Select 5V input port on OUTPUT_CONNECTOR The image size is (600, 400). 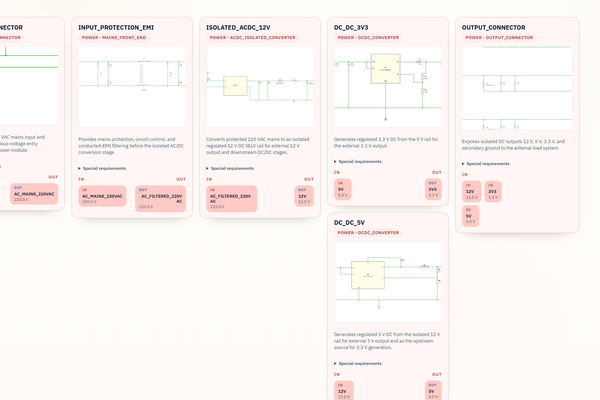coord(470,216)
